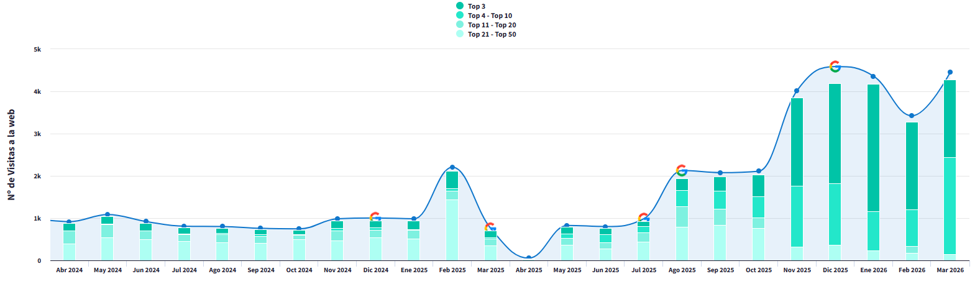Select the Feb 2025 peak data point
Viewport: 980px width, 284px height.
pos(452,167)
